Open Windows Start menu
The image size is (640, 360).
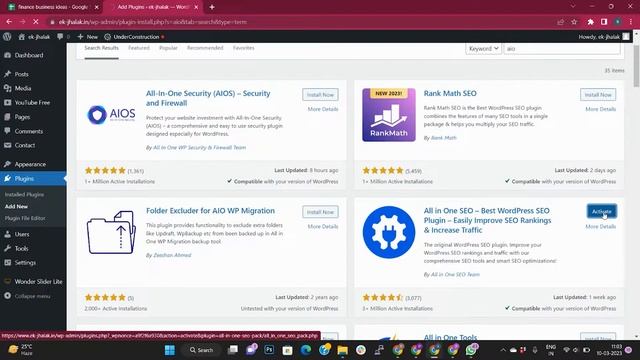pos(170,350)
